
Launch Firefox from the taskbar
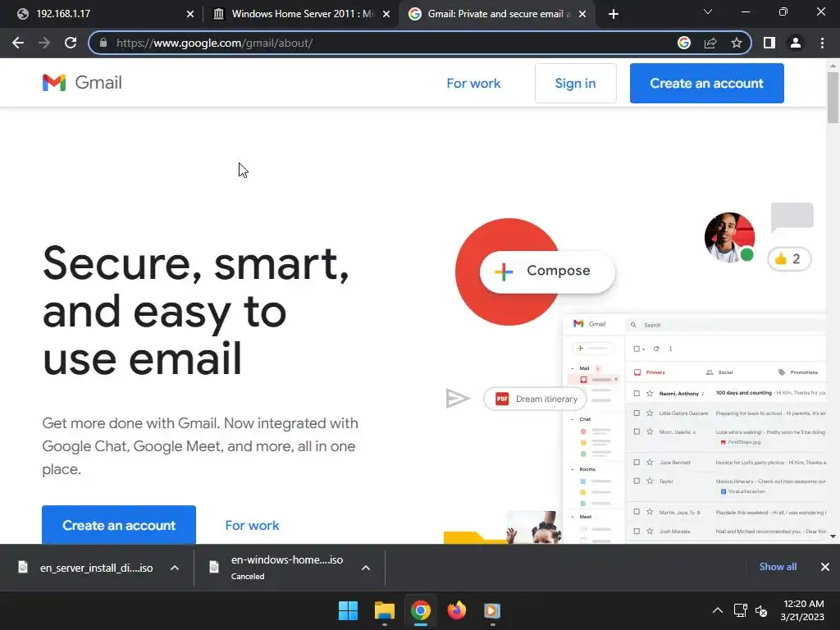pos(456,610)
